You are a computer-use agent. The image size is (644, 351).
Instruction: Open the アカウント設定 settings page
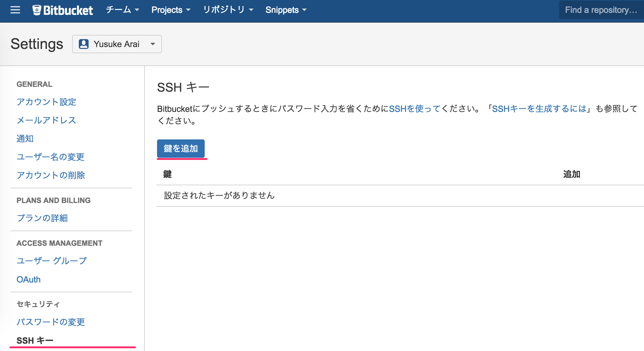pyautogui.click(x=46, y=102)
